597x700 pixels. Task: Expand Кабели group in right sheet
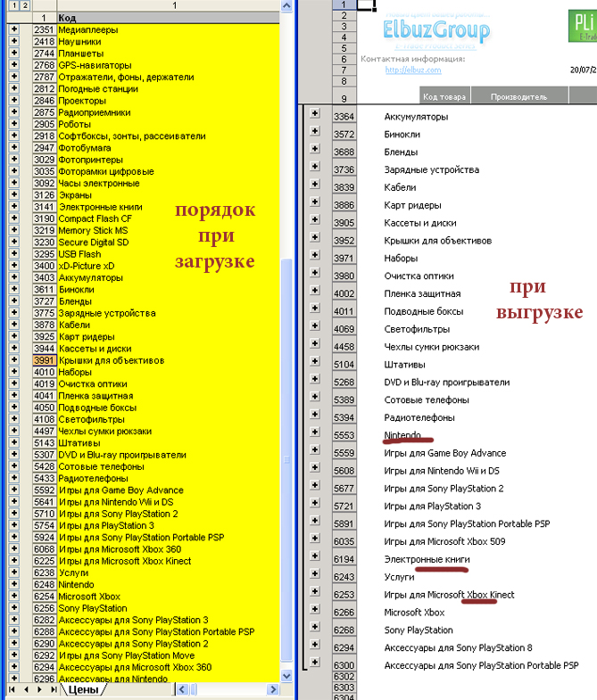point(315,184)
